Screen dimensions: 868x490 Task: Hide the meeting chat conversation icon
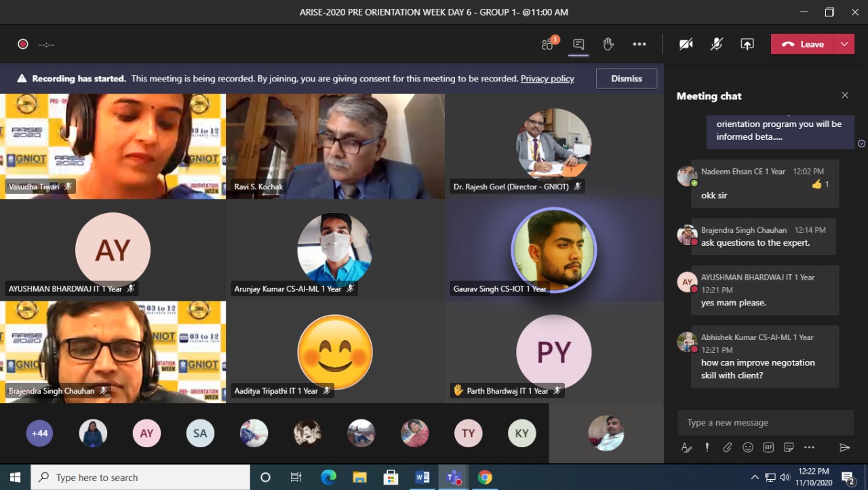578,44
